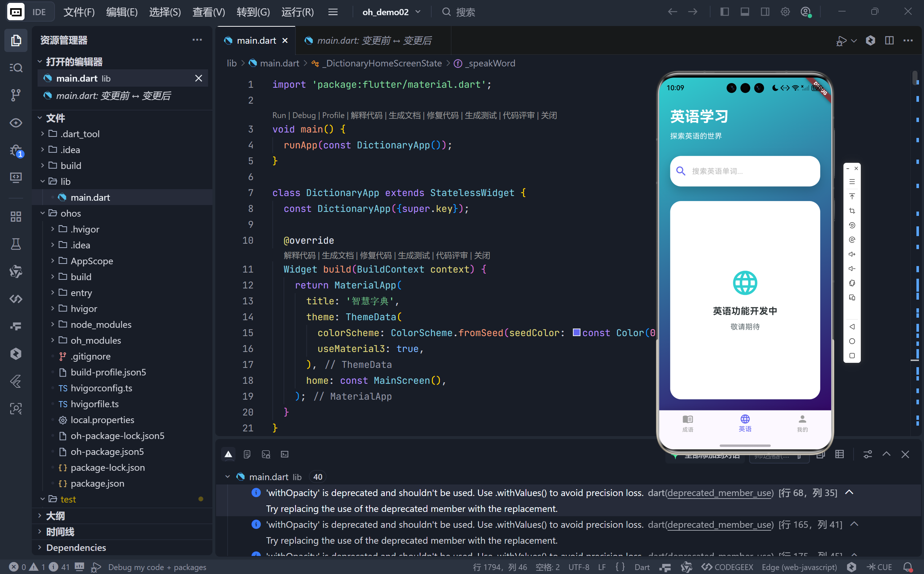This screenshot has height=574, width=924.
Task: Click the 解释代码 code lens above main()
Action: [366, 116]
